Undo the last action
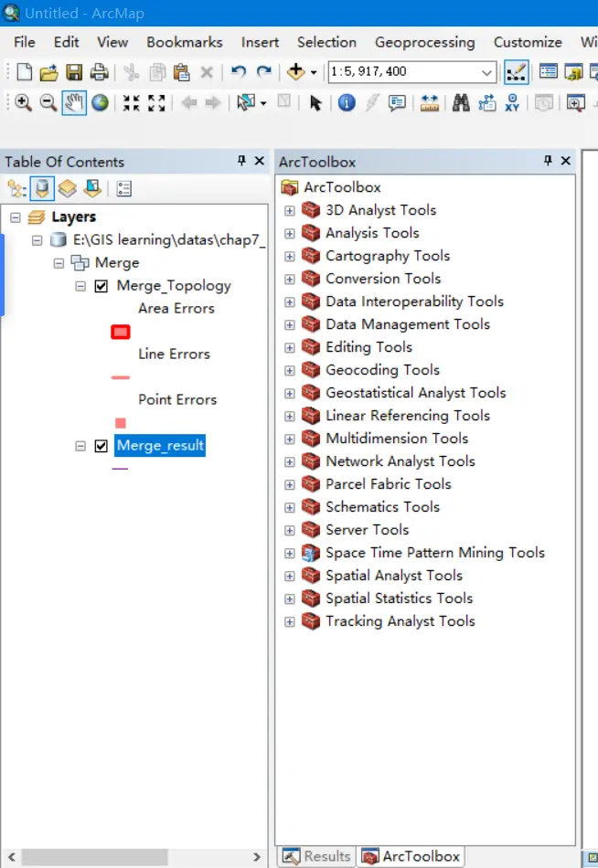 pos(239,72)
